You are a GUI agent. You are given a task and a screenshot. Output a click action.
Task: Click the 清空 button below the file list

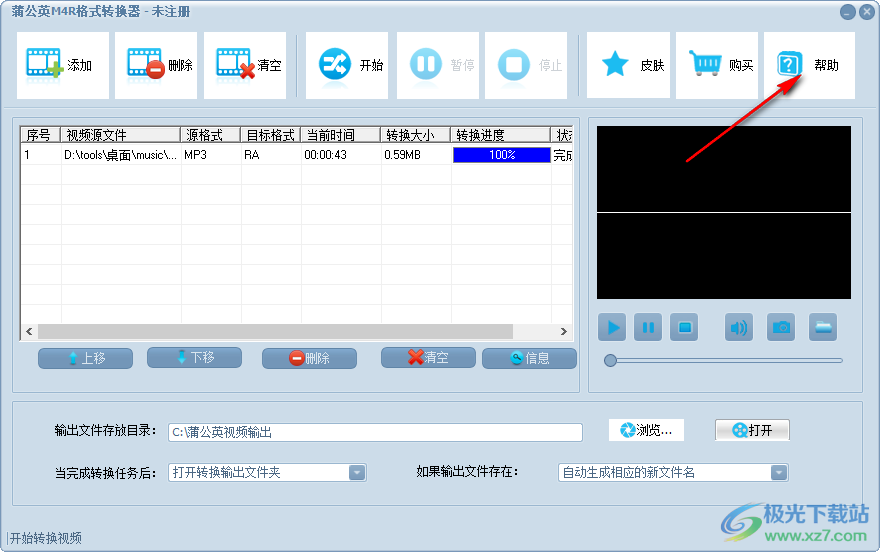(x=428, y=357)
